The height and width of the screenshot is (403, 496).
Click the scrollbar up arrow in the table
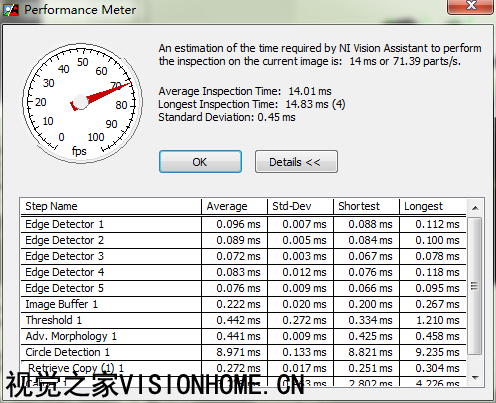click(x=475, y=208)
